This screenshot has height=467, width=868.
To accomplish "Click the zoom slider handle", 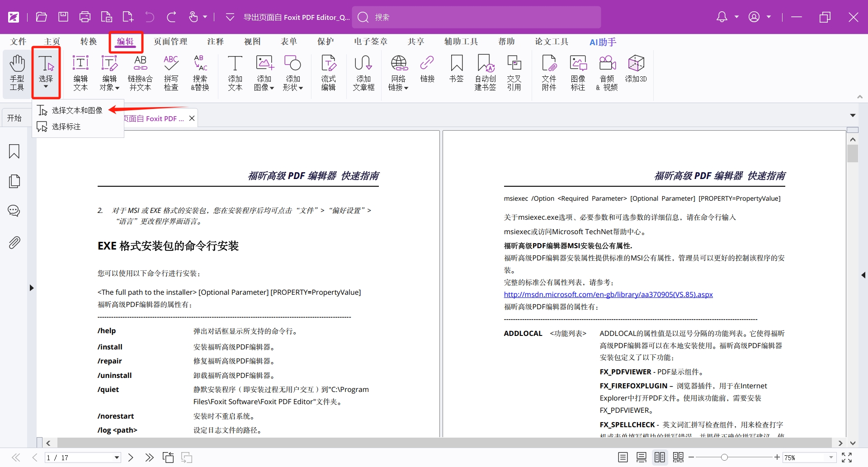I will [x=724, y=458].
